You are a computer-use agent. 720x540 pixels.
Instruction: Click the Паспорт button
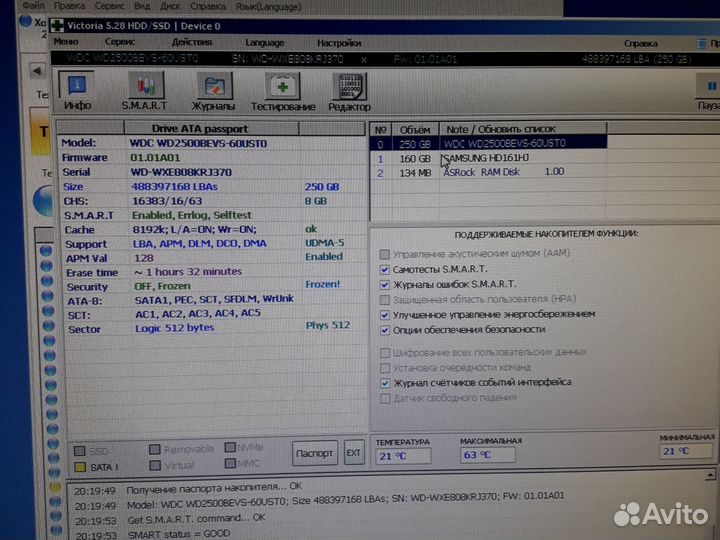[315, 454]
